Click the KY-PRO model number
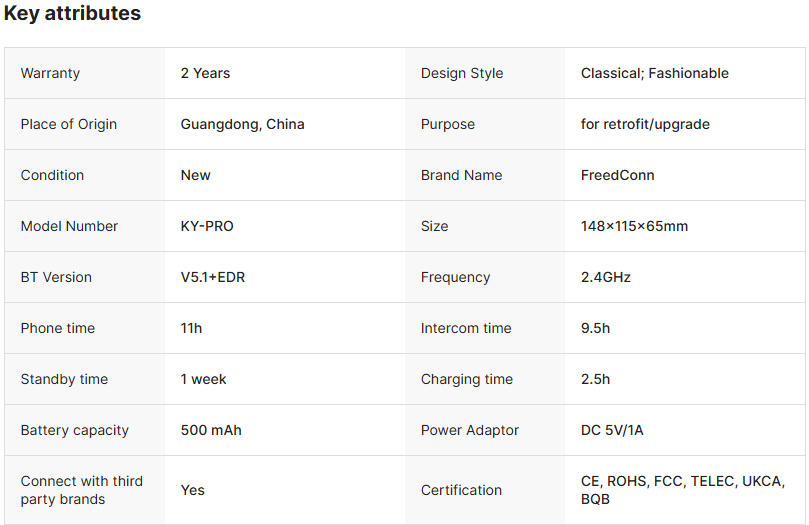Viewport: 809px width, 525px height. coord(207,226)
